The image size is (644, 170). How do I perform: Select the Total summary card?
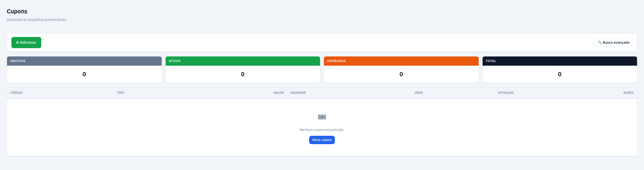(x=560, y=70)
